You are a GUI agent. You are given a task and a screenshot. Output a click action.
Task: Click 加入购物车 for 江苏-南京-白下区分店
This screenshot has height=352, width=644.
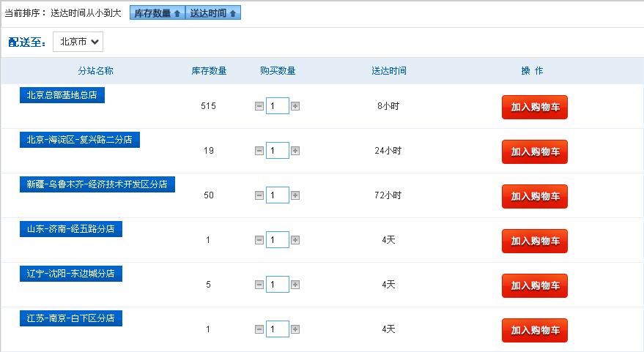[535, 330]
